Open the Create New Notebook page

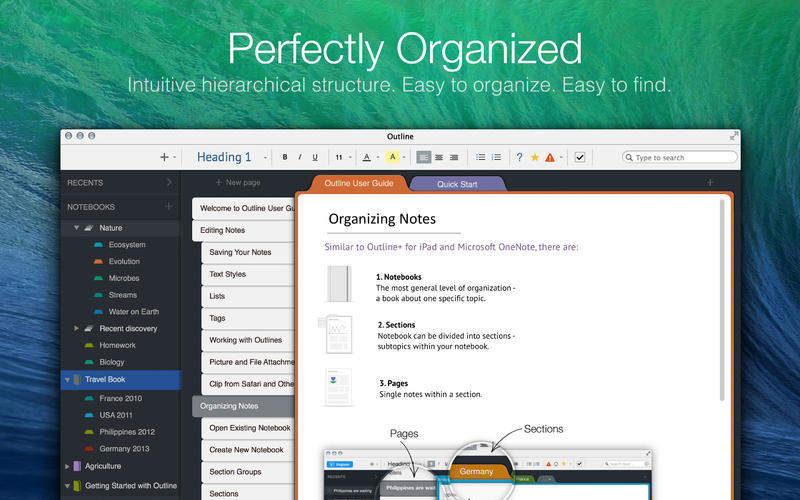(248, 450)
